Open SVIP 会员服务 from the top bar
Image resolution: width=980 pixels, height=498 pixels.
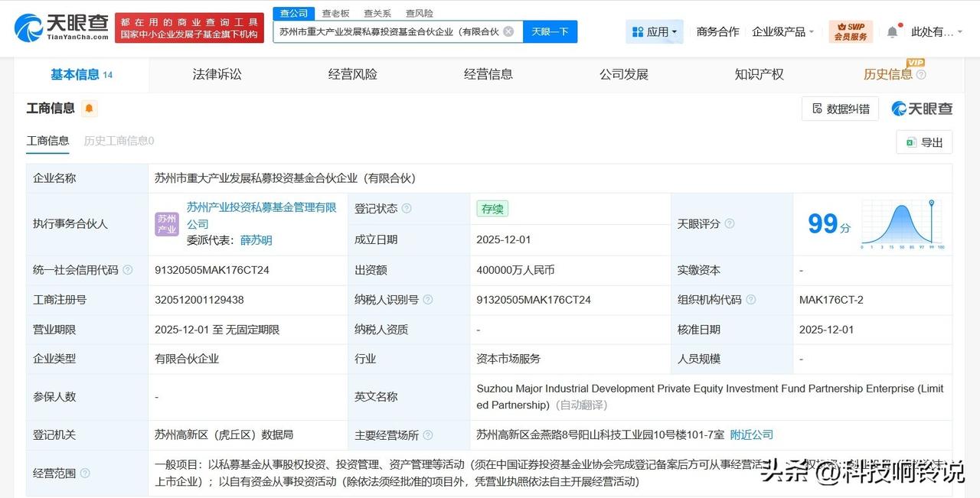(x=850, y=31)
